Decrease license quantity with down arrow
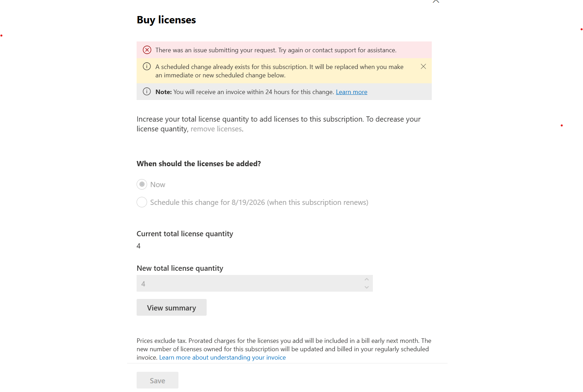The image size is (583, 392). (x=367, y=287)
